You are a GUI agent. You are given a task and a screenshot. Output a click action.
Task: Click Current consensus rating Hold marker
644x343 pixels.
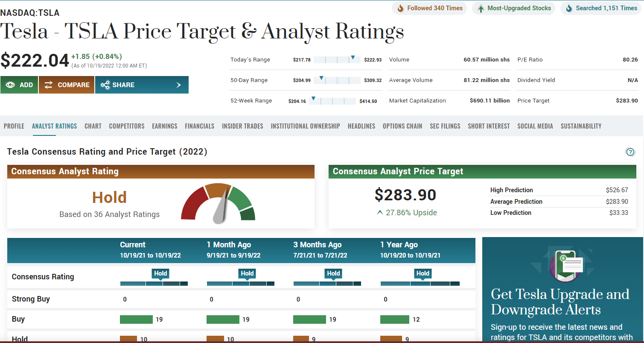coord(160,274)
